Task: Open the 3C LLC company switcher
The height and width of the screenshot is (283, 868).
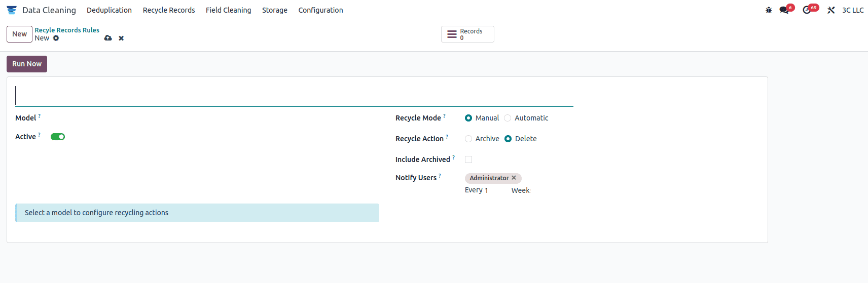Action: 853,10
